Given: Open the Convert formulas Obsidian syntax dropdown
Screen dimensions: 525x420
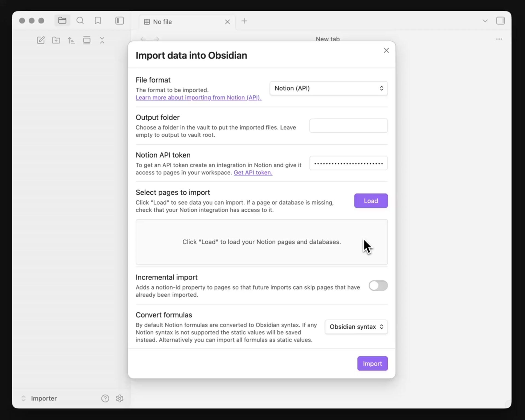Looking at the screenshot, I should tap(356, 327).
